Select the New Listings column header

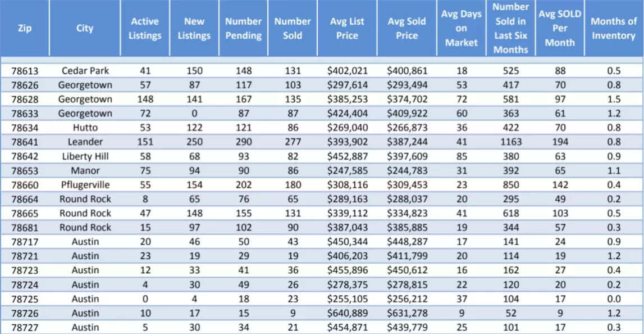pos(194,28)
